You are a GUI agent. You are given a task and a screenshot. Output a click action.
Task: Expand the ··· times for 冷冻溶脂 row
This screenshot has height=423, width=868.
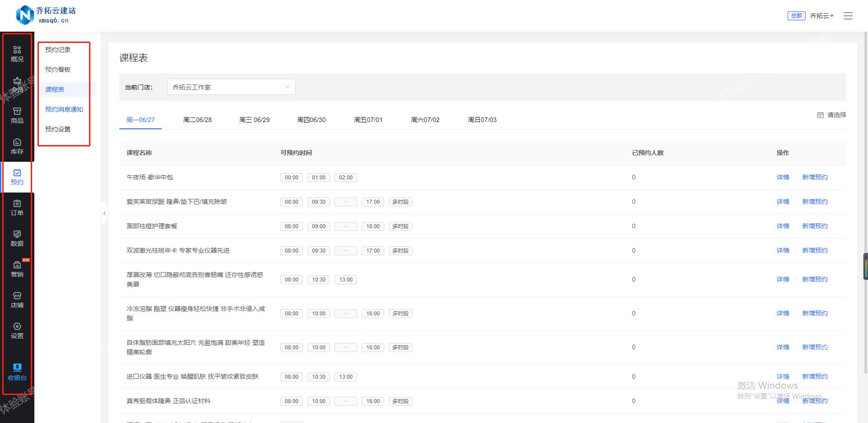tap(346, 314)
